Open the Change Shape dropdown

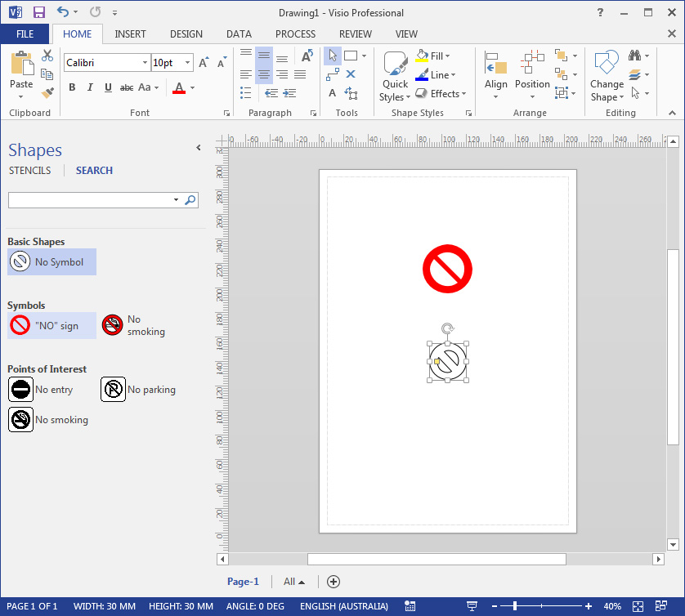(x=607, y=83)
